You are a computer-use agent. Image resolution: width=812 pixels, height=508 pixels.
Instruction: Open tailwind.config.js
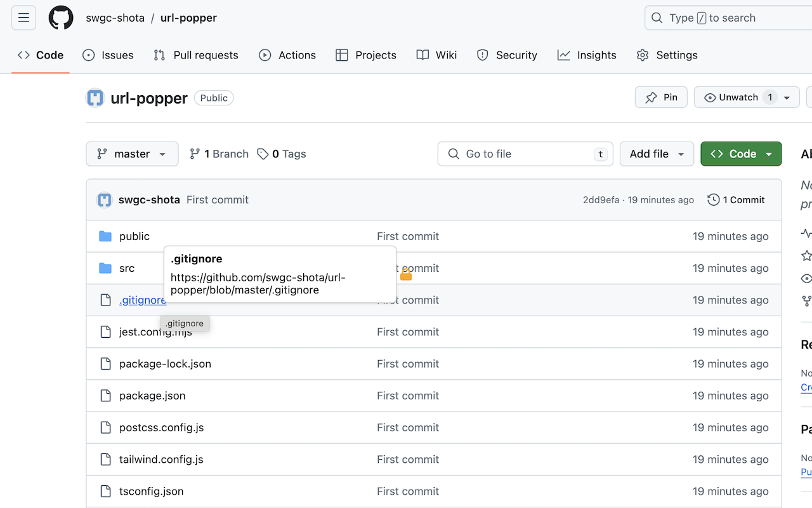point(161,459)
